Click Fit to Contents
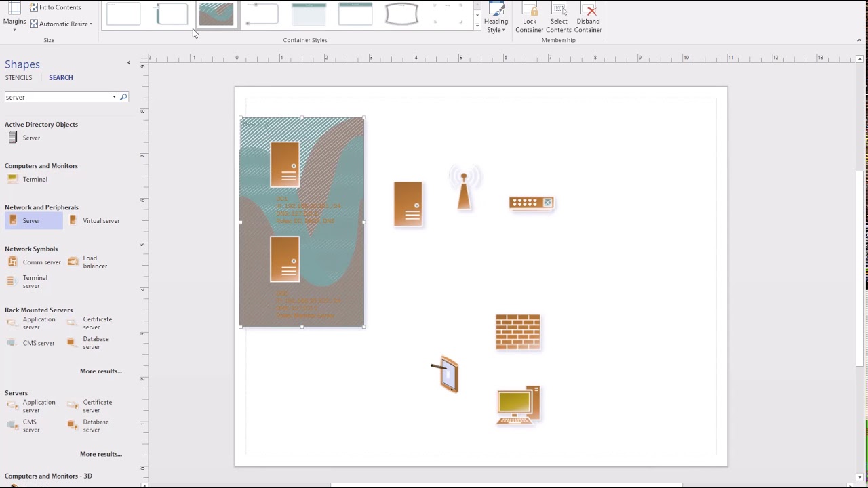868x488 pixels. [55, 7]
